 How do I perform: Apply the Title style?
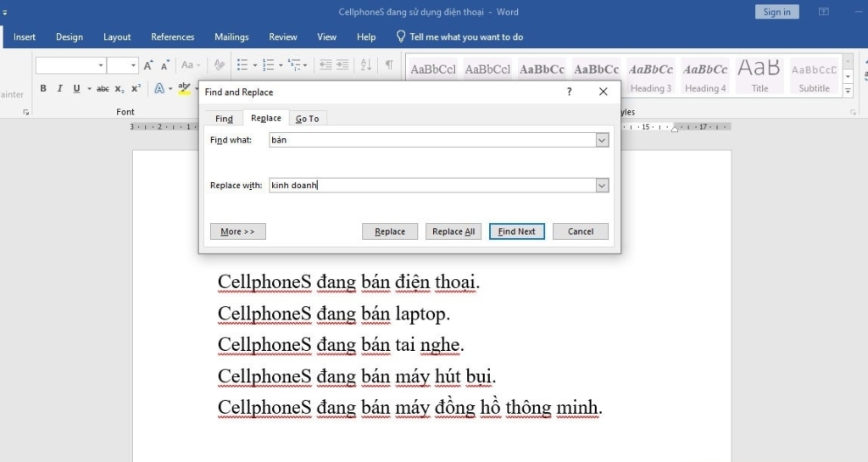(759, 75)
